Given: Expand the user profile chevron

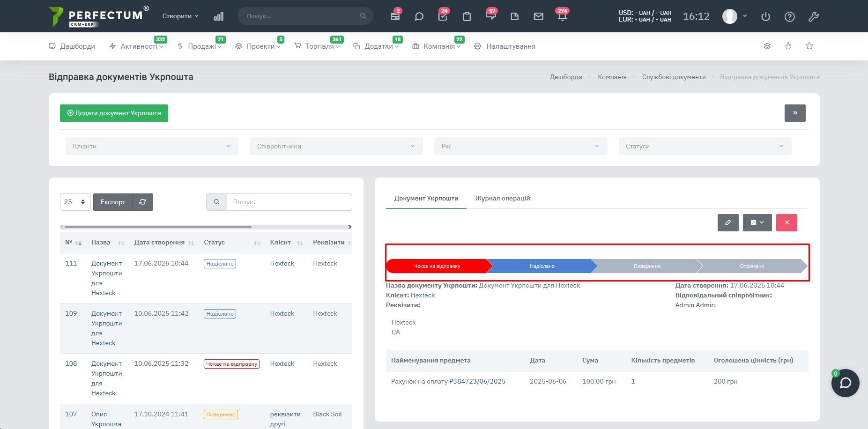Looking at the screenshot, I should 745,16.
